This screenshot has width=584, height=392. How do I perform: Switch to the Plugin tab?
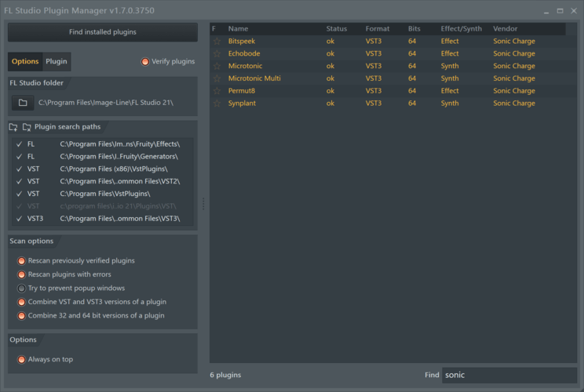57,61
